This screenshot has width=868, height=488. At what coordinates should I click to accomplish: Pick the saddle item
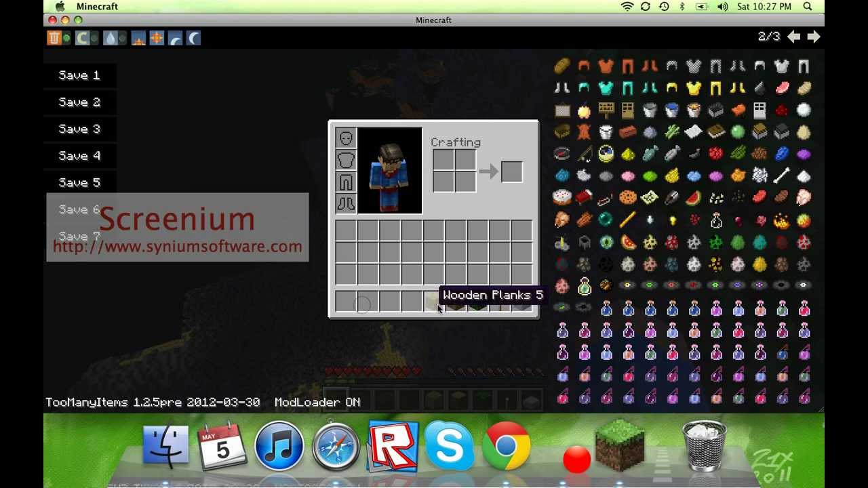pos(738,110)
